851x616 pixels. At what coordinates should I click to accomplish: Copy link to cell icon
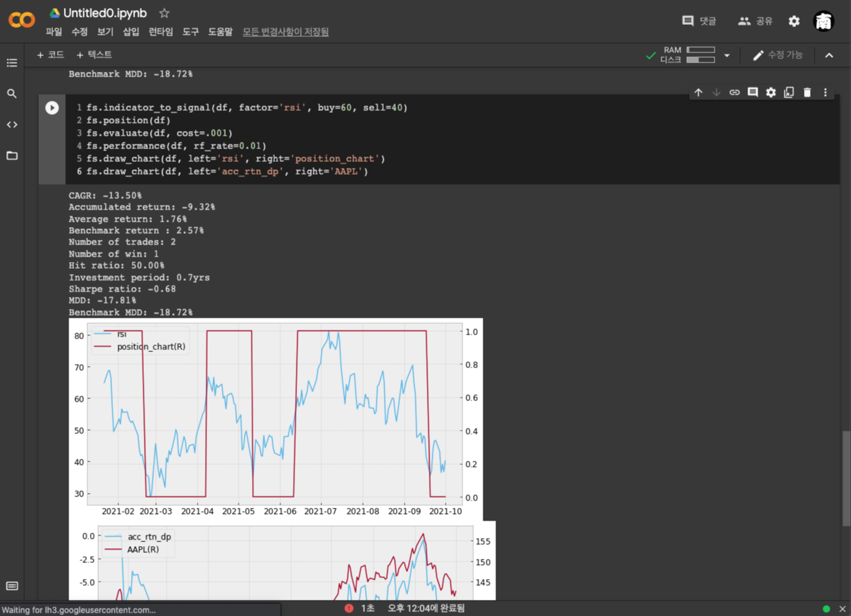(x=735, y=92)
